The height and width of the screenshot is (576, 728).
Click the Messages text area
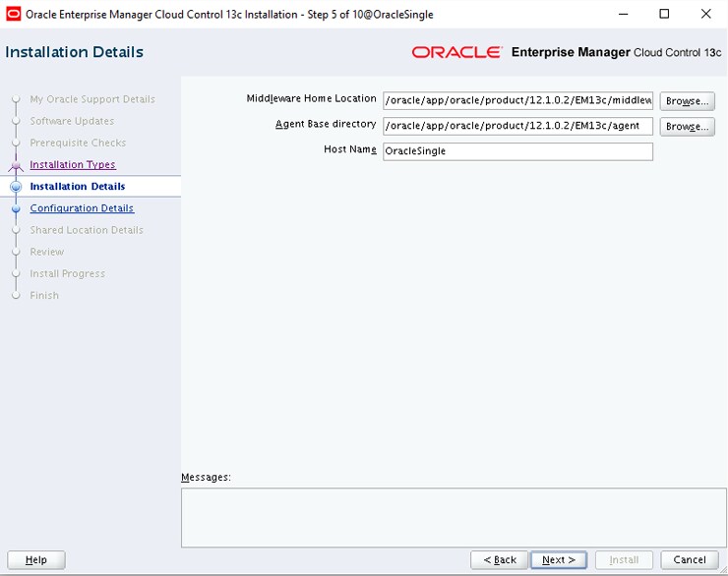(454, 518)
